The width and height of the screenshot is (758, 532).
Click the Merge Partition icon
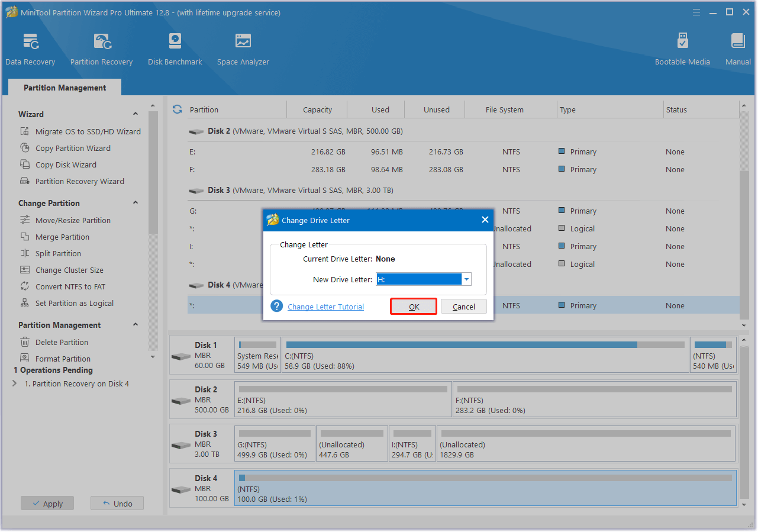[x=25, y=237]
